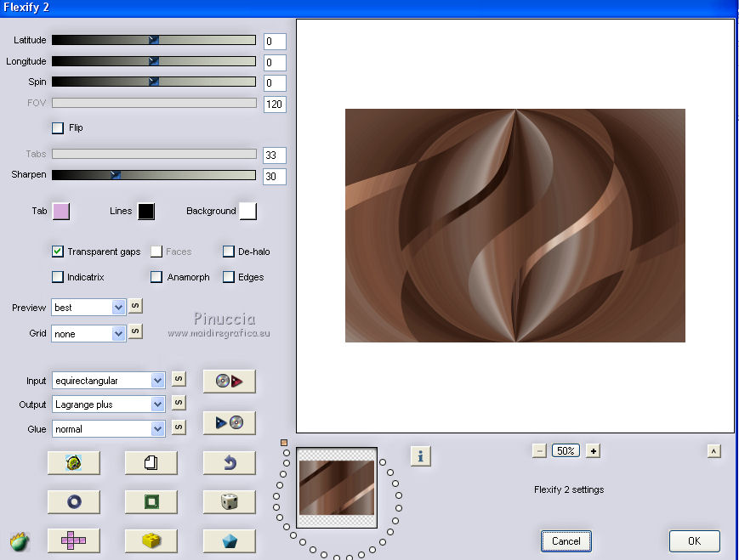
Task: Click the Tabs value field showing 33
Action: (x=275, y=156)
